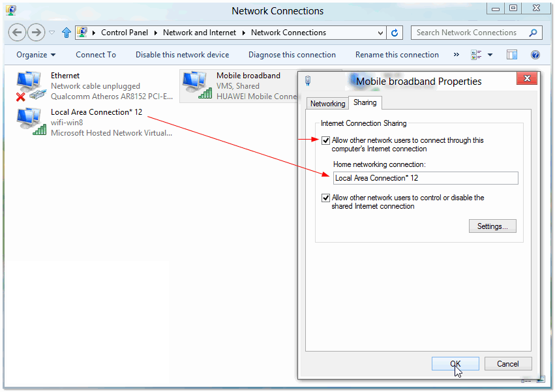555x392 pixels.
Task: Open the Organize dropdown menu
Action: 36,55
